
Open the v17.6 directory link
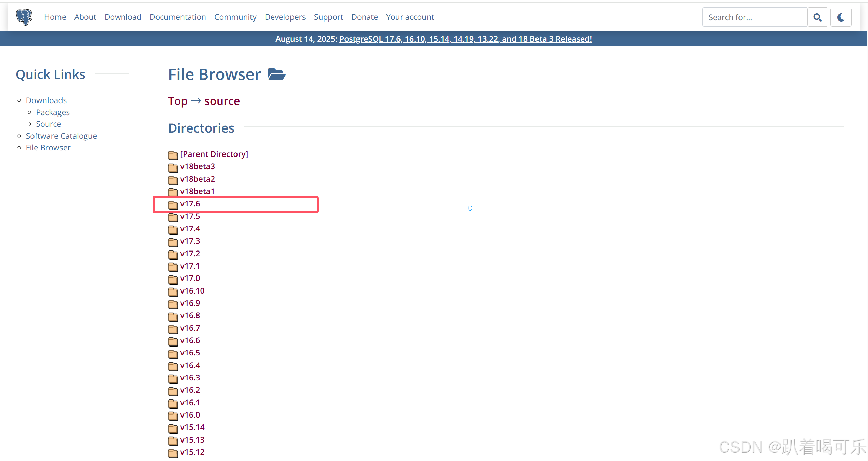coord(190,204)
